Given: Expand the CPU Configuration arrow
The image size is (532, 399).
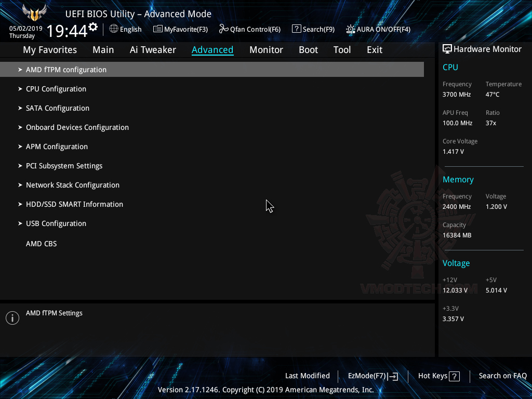Looking at the screenshot, I should pos(20,89).
